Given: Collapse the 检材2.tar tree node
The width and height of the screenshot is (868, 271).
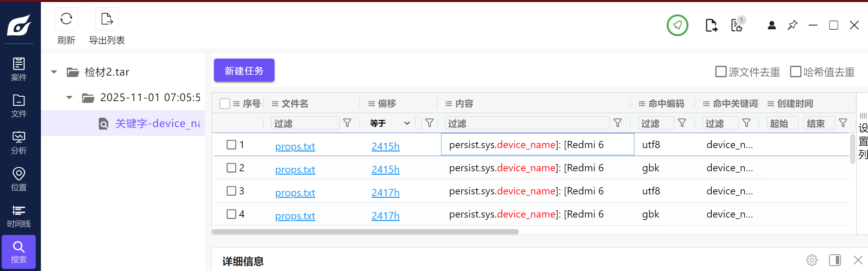Looking at the screenshot, I should click(54, 72).
